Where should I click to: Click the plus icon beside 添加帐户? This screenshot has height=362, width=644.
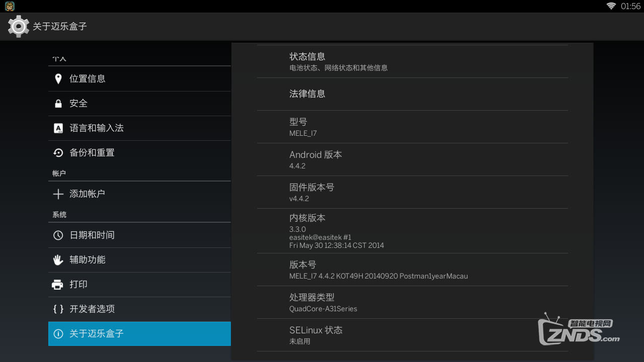pos(58,194)
